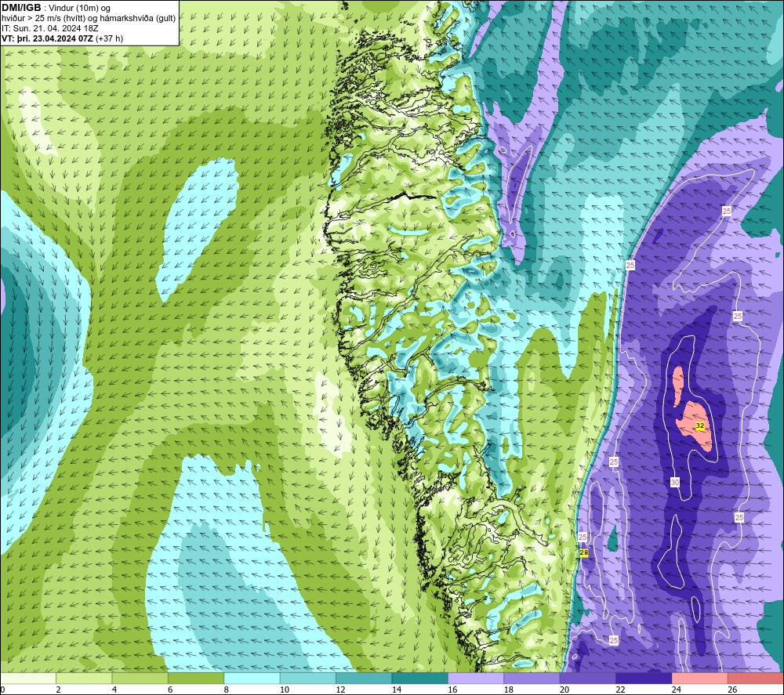This screenshot has height=695, width=784.
Task: Pick the 2–4 m/s light green colour swatch
Action: (84, 678)
